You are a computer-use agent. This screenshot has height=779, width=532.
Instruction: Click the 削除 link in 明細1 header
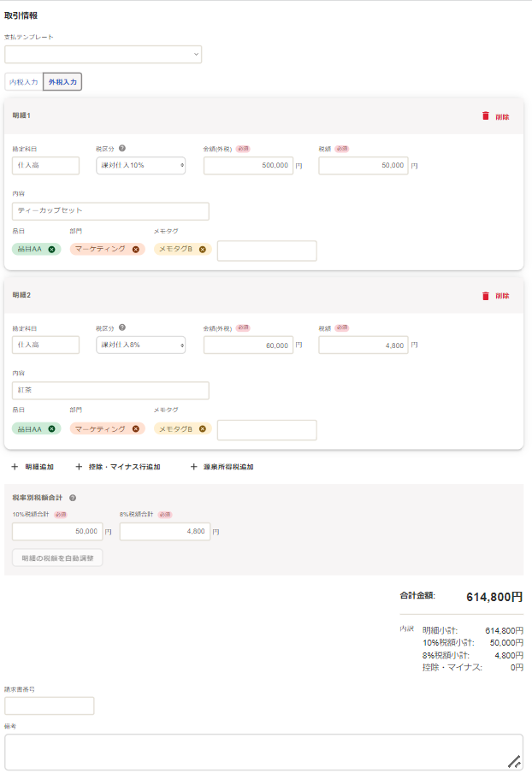click(502, 117)
